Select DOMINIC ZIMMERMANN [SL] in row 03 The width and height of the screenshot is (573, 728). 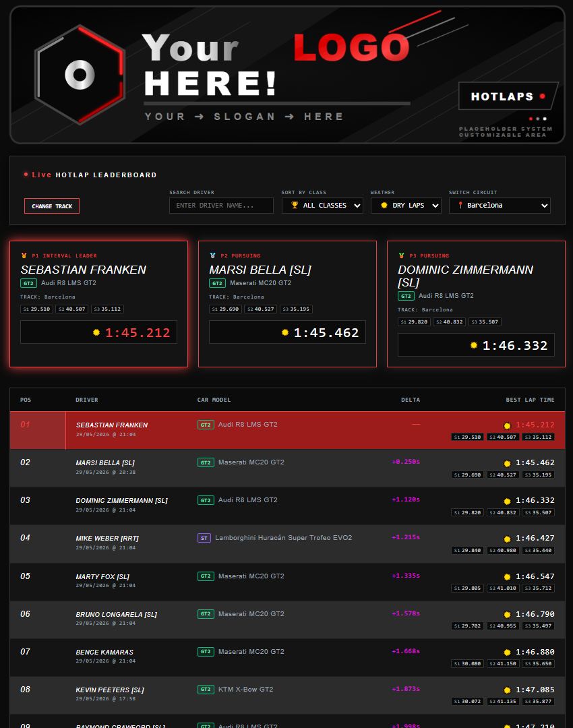click(x=121, y=500)
